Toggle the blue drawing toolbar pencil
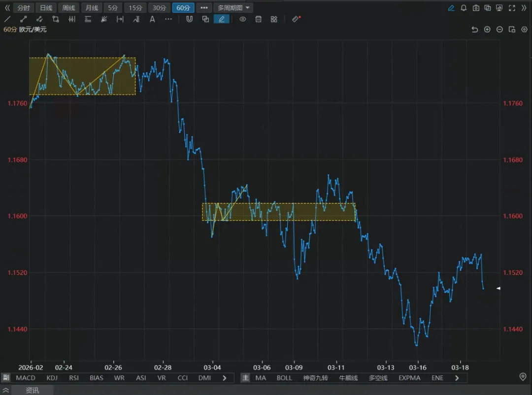Image resolution: width=532 pixels, height=395 pixels. (451, 8)
